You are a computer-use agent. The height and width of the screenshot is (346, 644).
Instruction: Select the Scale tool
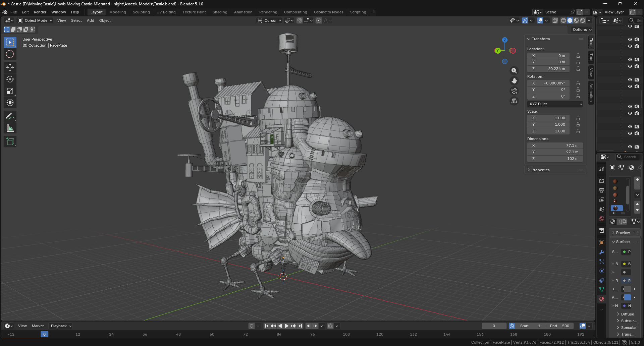10,91
